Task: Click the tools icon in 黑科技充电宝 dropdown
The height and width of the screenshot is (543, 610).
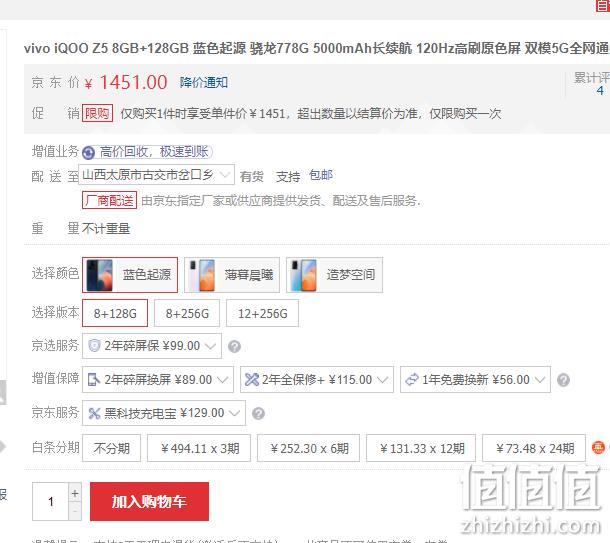Action: coord(94,413)
